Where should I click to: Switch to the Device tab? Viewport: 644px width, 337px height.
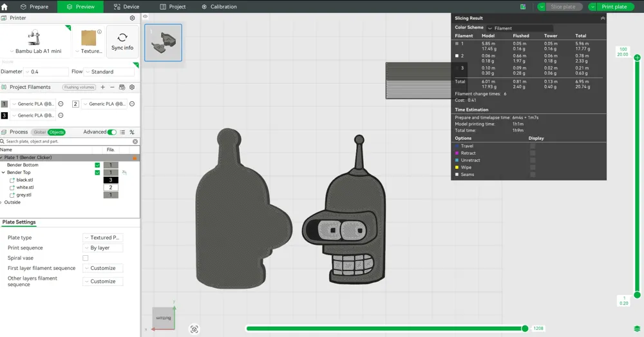tap(126, 6)
